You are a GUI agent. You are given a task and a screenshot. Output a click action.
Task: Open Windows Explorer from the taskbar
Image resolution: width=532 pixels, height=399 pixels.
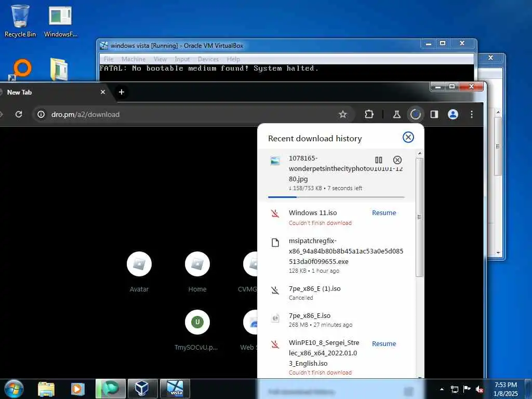(x=46, y=389)
